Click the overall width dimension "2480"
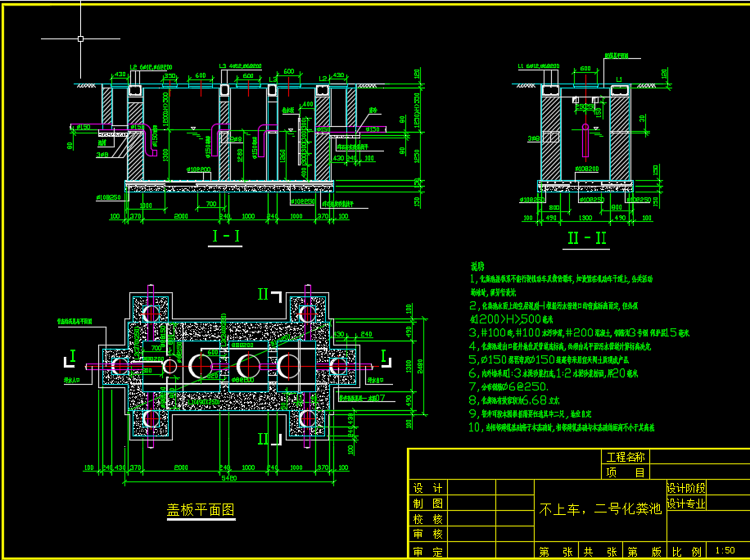Screen dimensions: 750x560 [x=420, y=366]
